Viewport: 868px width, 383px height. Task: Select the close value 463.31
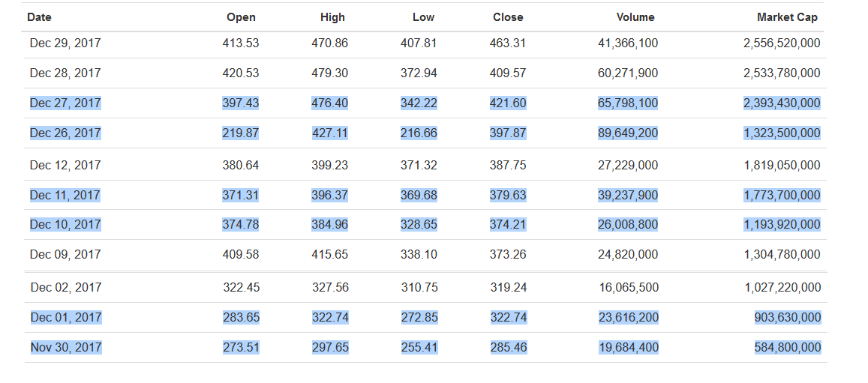508,43
